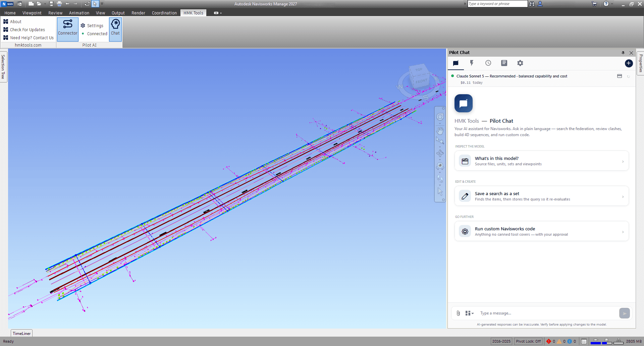644x346 pixels.
Task: Click the network progress bar in the status bar
Action: pyautogui.click(x=618, y=341)
